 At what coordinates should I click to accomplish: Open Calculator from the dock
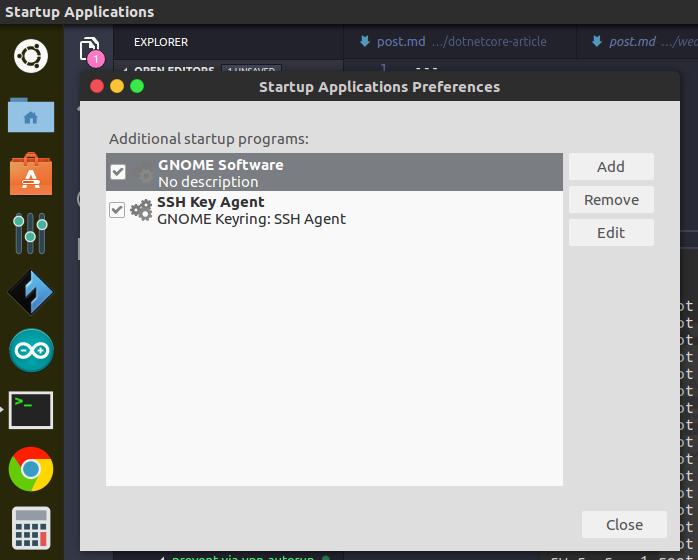click(x=31, y=528)
